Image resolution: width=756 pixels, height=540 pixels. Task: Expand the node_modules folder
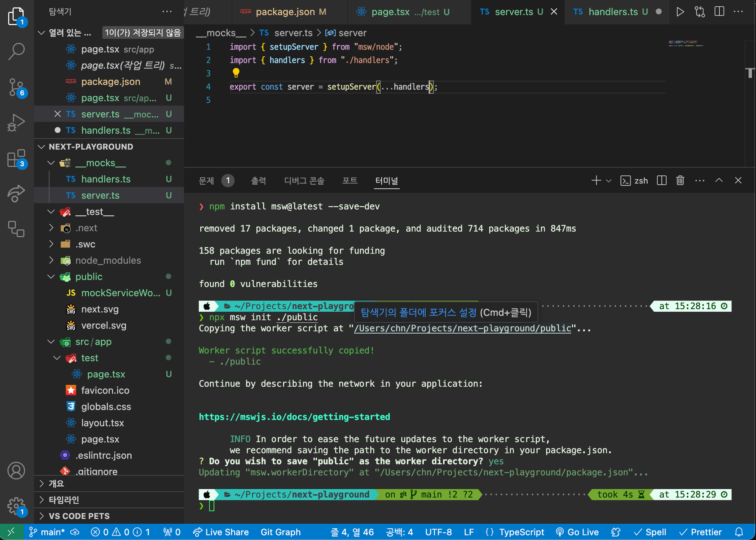pos(51,260)
